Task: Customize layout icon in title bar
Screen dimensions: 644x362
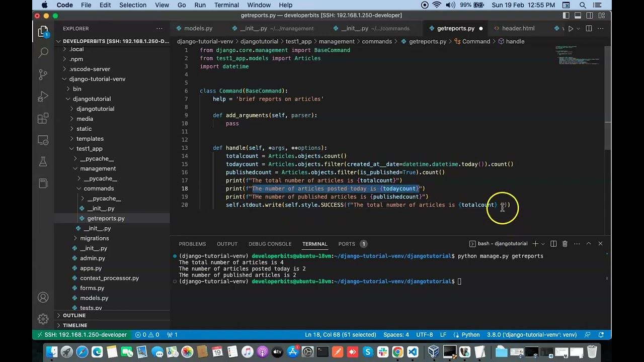Action: (x=601, y=16)
